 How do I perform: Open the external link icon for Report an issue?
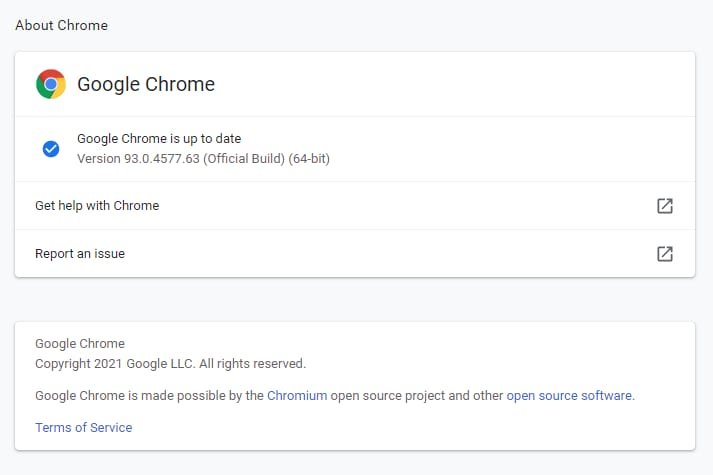coord(665,254)
